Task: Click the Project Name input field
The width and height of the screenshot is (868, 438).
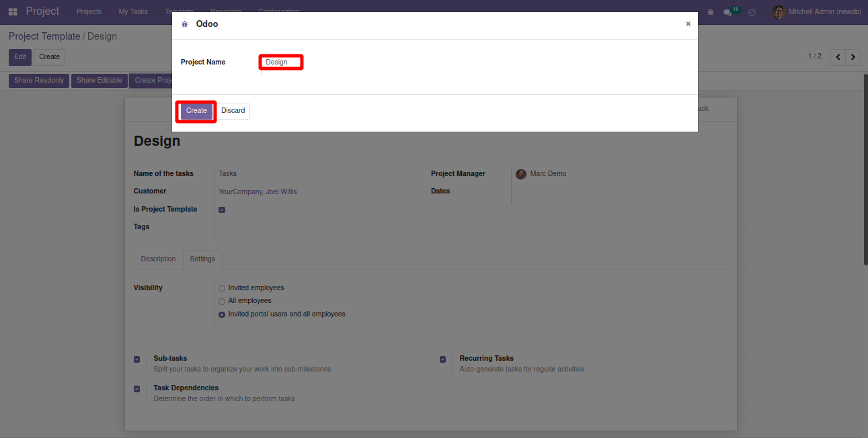Action: 281,62
